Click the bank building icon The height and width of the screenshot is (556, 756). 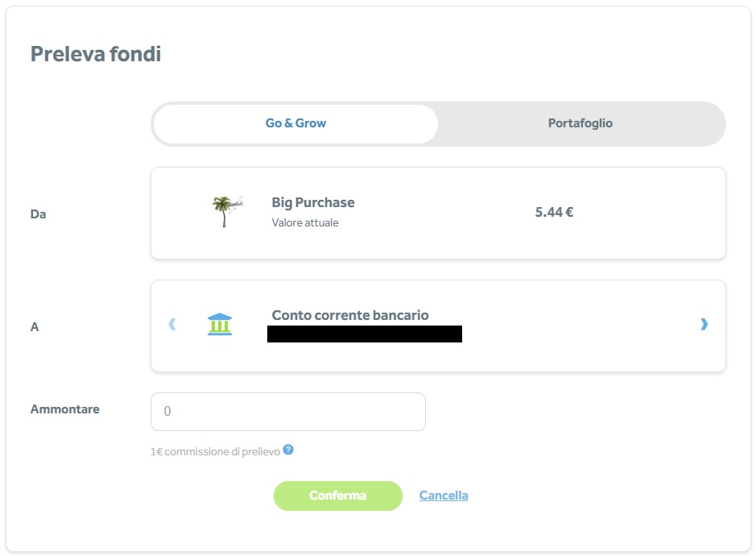(x=220, y=325)
